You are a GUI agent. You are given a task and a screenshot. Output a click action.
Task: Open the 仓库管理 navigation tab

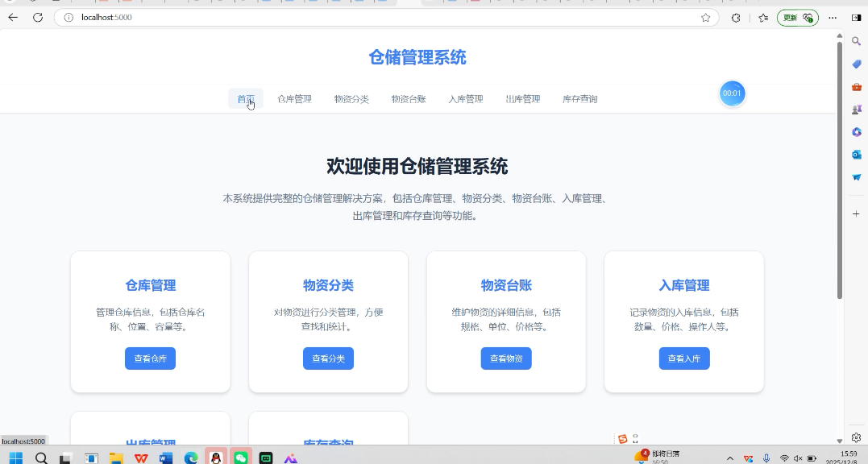294,99
